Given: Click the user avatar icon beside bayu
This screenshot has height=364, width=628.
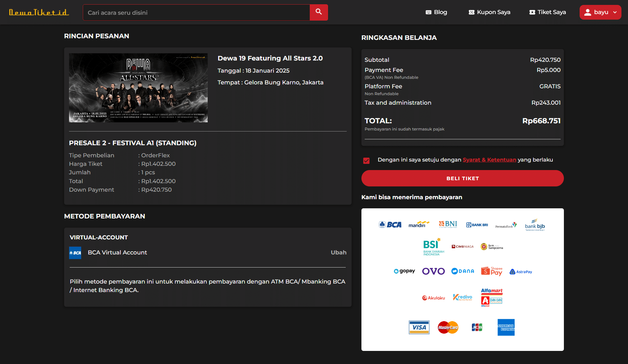Looking at the screenshot, I should (x=588, y=12).
